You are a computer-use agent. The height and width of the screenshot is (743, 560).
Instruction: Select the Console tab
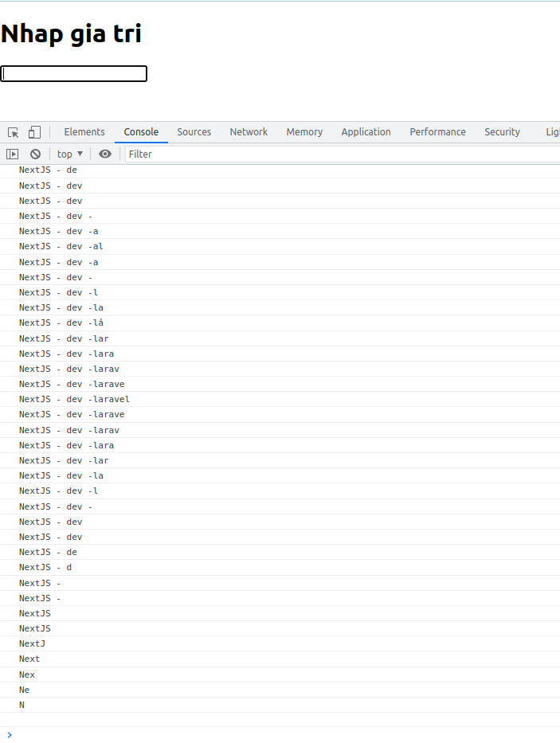(x=141, y=132)
